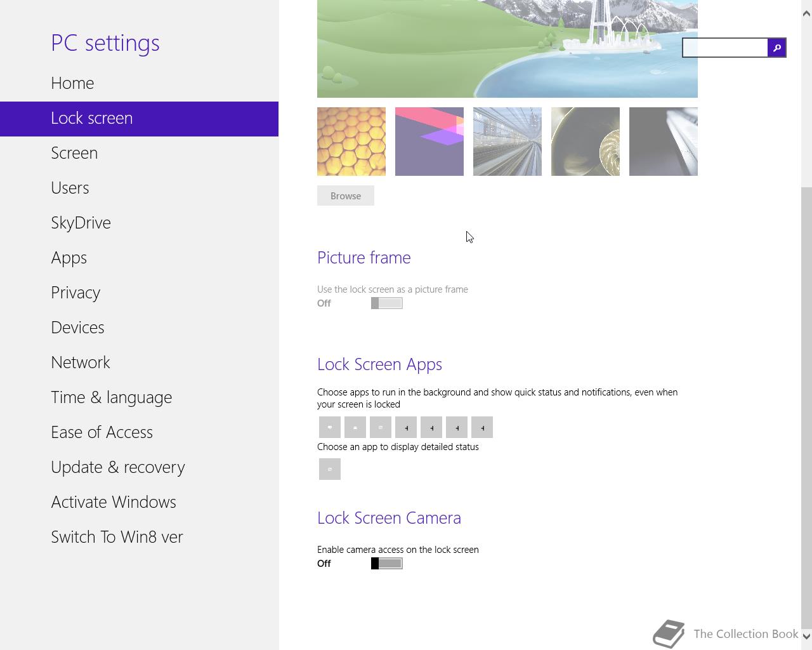Screen dimensions: 812x650
Task: Go to Network settings
Action: pyautogui.click(x=81, y=362)
